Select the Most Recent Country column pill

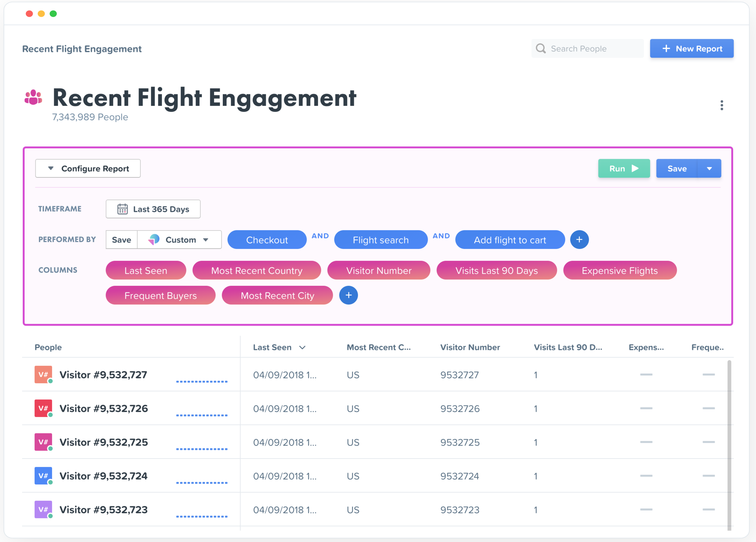(257, 271)
